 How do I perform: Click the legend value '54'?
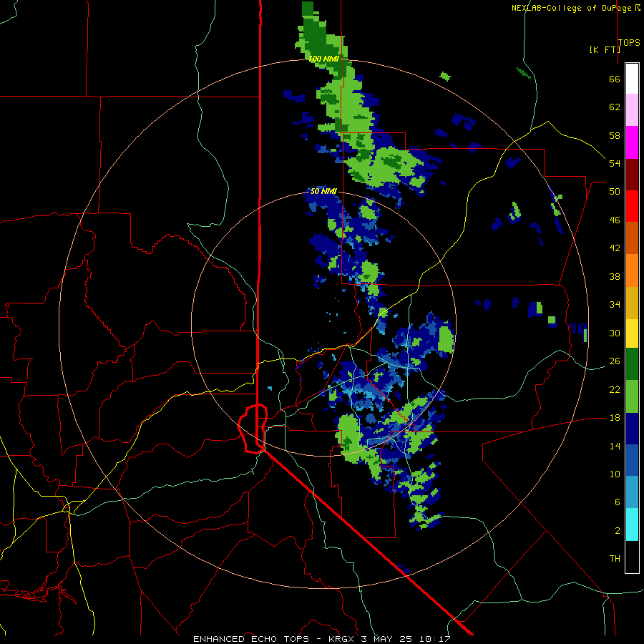(x=615, y=163)
